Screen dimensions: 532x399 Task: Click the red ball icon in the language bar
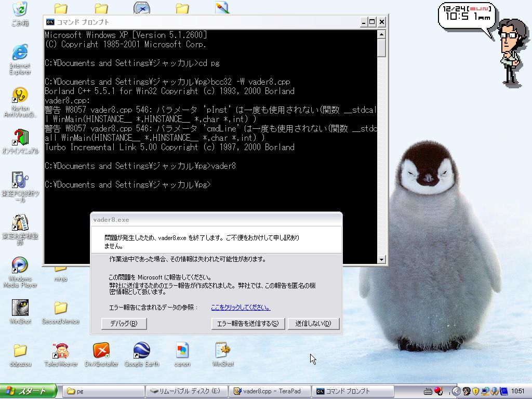click(438, 391)
